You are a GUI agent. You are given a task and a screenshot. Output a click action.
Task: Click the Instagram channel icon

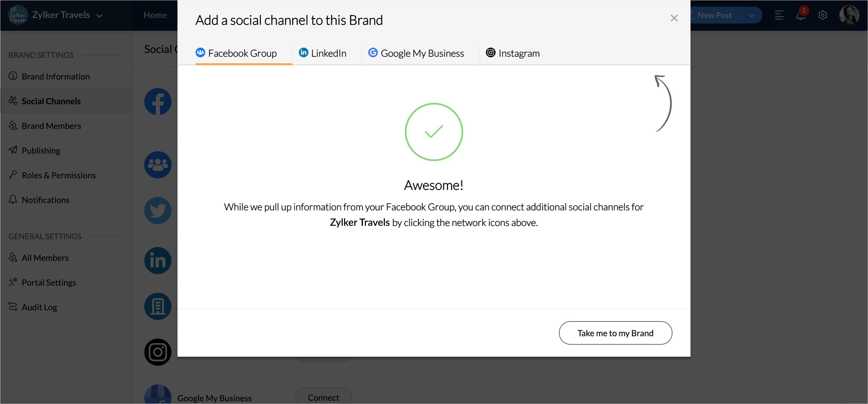pyautogui.click(x=158, y=352)
